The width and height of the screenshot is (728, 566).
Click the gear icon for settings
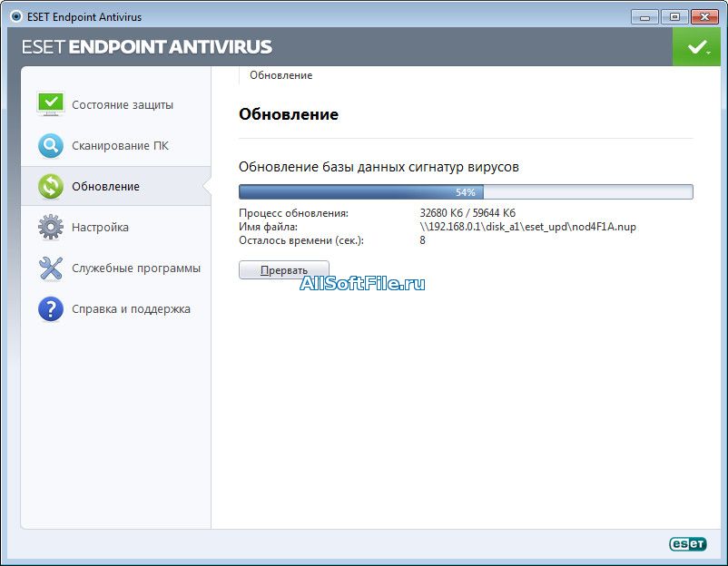[51, 228]
